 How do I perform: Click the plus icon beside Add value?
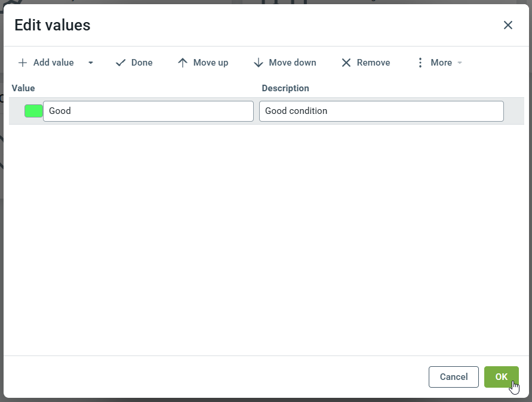[x=23, y=63]
